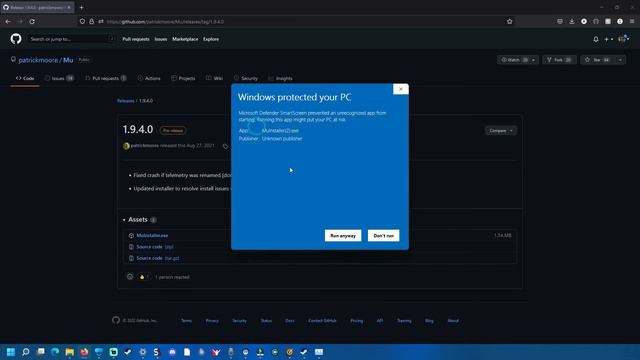The width and height of the screenshot is (640, 360).
Task: Switch to Firefox in taskbar
Action: tap(84, 352)
